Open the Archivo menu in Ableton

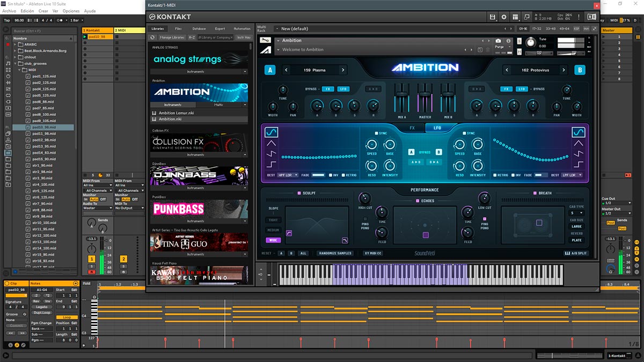click(9, 11)
